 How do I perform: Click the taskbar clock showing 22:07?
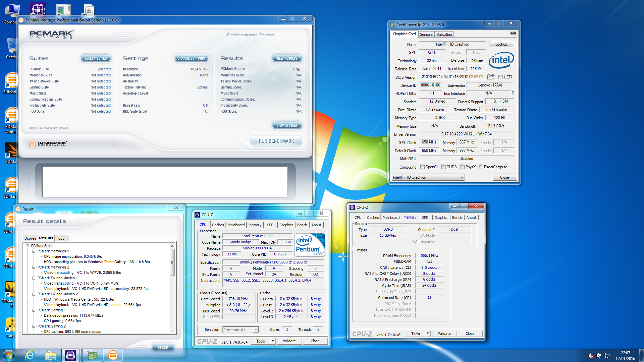coord(625,356)
